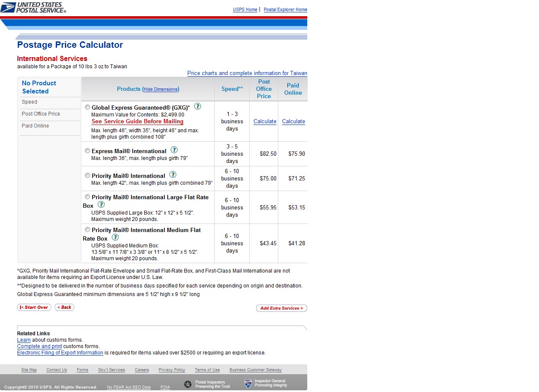Viewport: 539px width, 392px height.
Task: Open help icon for Medium Flat Rate Box
Action: (115, 237)
